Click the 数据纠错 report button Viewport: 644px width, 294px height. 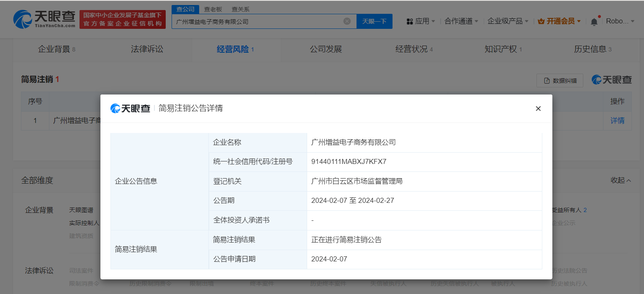click(559, 81)
